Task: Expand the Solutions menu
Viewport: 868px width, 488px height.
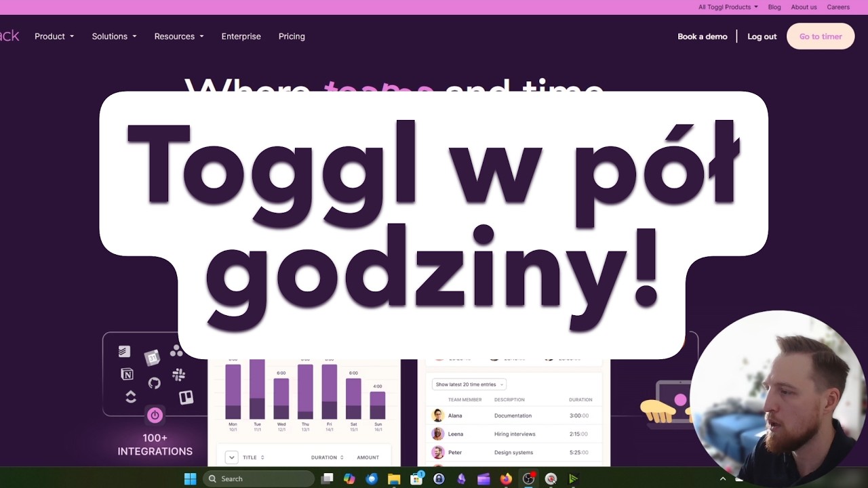Action: [114, 36]
